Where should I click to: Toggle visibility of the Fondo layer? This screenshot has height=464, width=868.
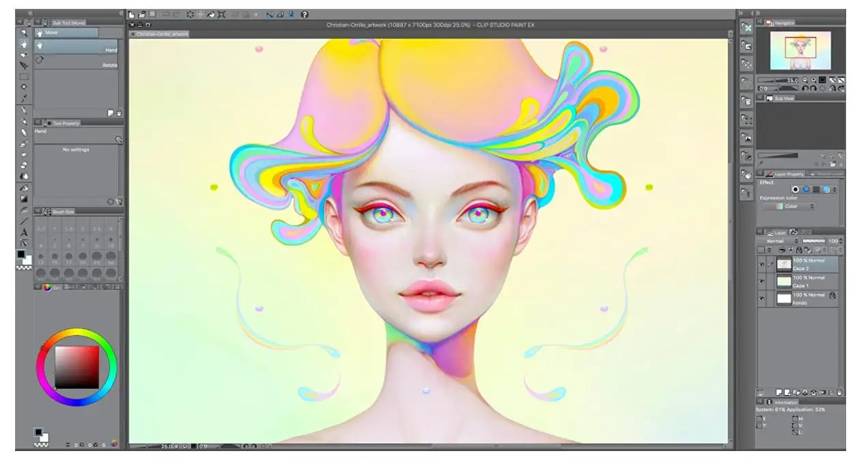(762, 297)
